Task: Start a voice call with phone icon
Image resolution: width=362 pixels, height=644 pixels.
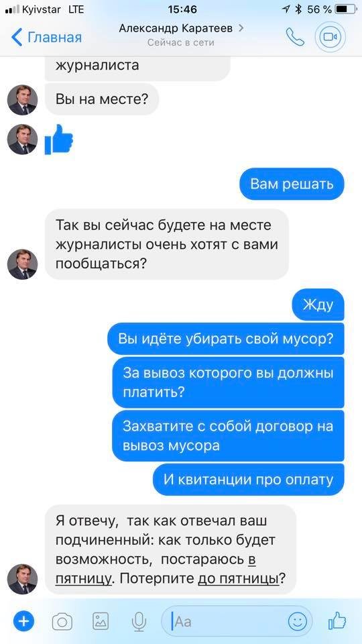Action: click(295, 37)
